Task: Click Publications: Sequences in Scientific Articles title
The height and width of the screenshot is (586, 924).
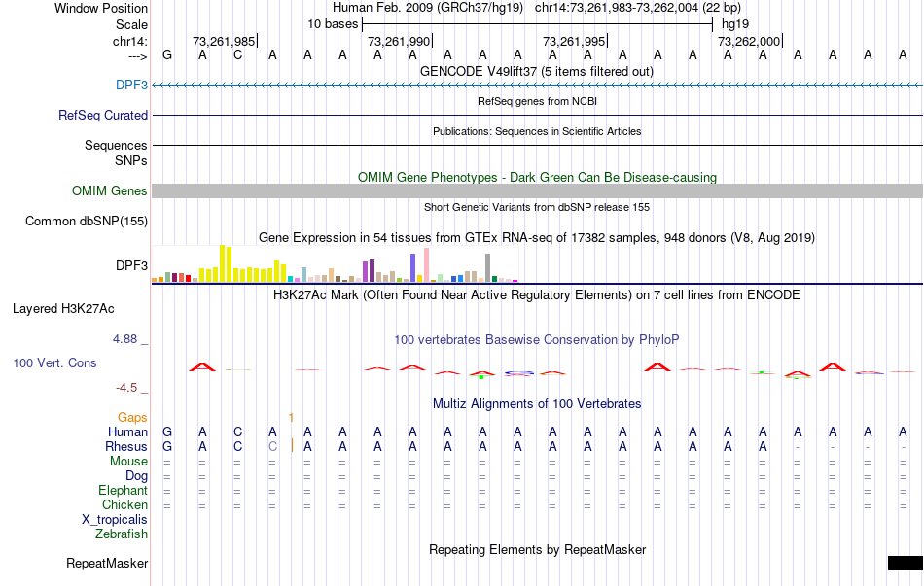Action: coord(537,131)
